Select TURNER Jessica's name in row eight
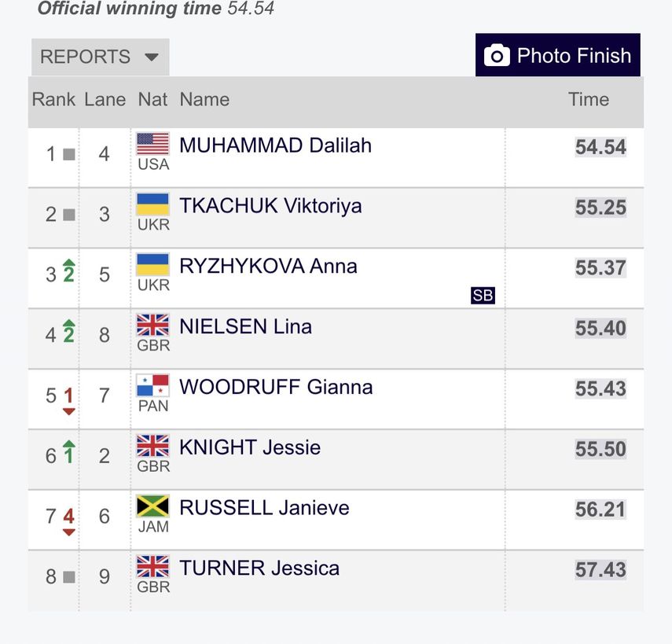Viewport: 672px width, 644px height. (259, 567)
